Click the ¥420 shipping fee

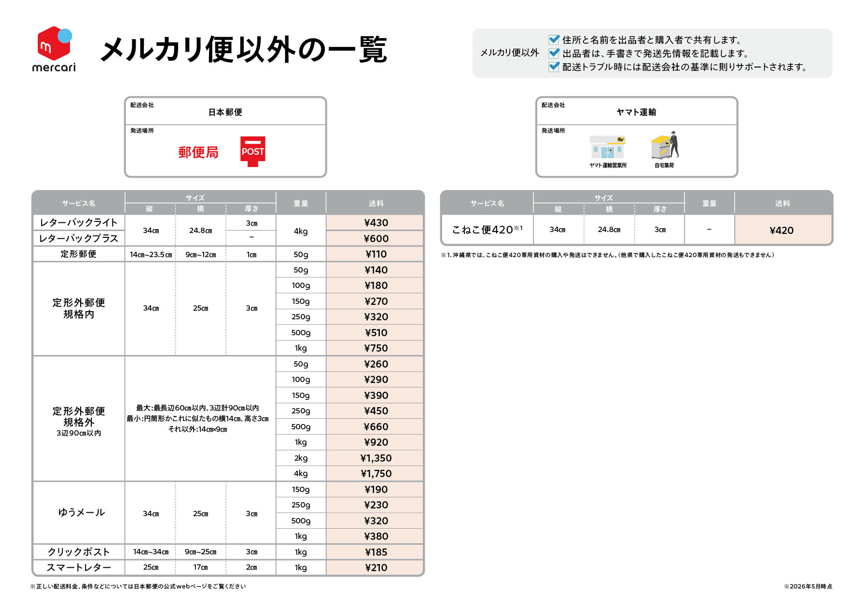(781, 231)
